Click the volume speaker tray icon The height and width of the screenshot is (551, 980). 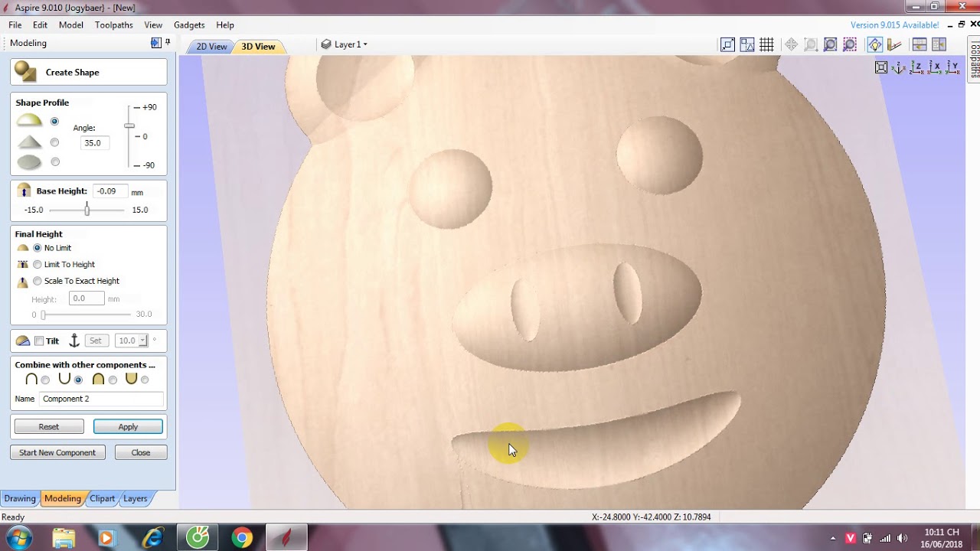[901, 538]
